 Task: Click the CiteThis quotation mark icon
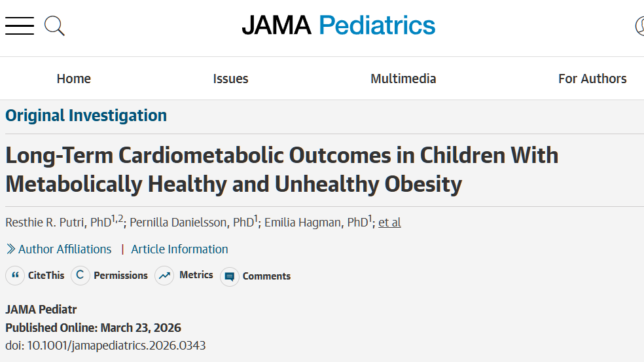pos(15,276)
